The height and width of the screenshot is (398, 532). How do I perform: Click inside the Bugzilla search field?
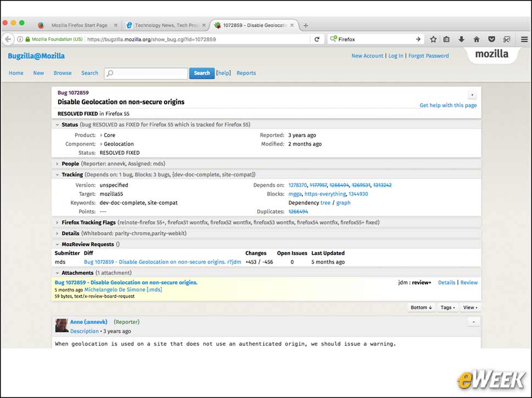(146, 74)
